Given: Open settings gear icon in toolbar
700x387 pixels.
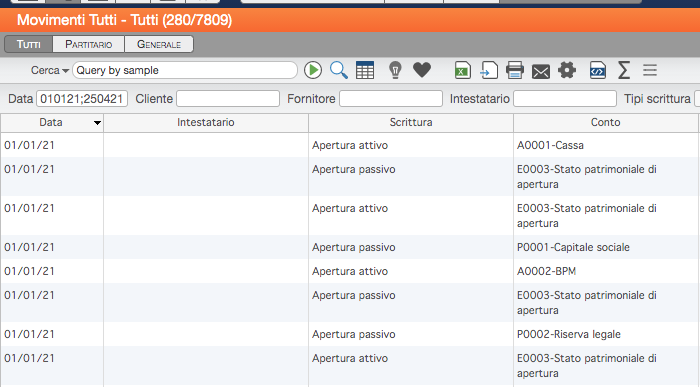Looking at the screenshot, I should click(x=567, y=70).
